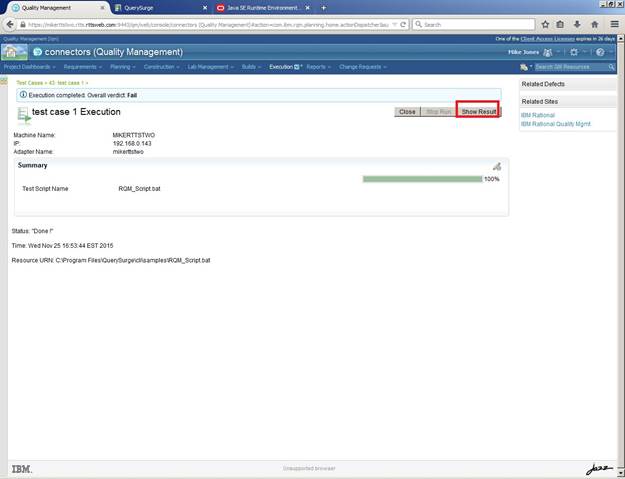The image size is (625, 479).
Task: Open the bookmarks list clipboard icon
Action: (x=560, y=24)
